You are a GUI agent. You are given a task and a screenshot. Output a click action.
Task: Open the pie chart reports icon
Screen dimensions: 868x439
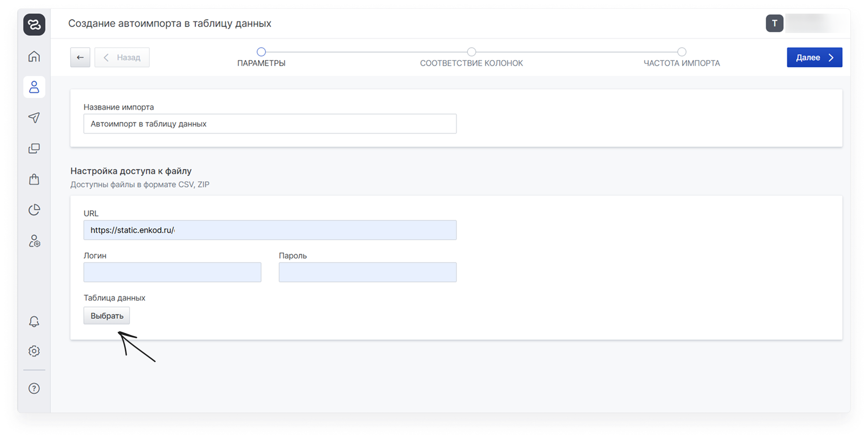tap(34, 210)
